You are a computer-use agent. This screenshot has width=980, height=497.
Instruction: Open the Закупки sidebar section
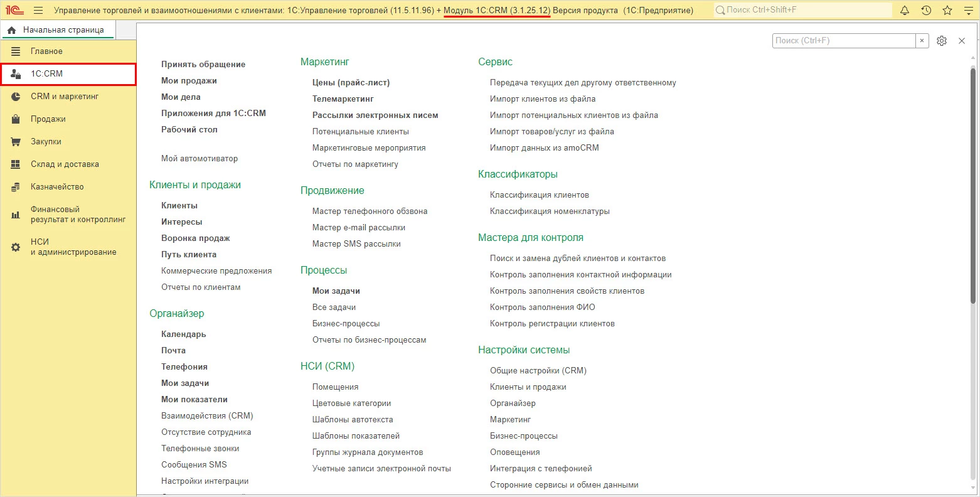tap(68, 142)
